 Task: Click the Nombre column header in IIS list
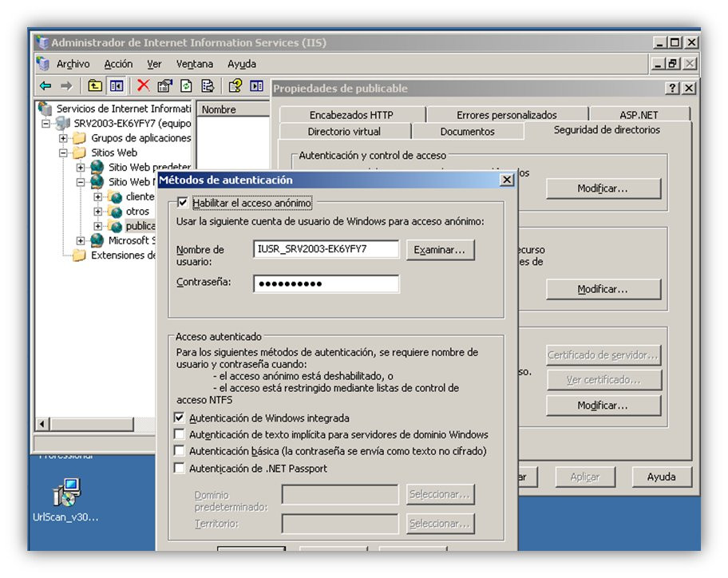pyautogui.click(x=234, y=109)
